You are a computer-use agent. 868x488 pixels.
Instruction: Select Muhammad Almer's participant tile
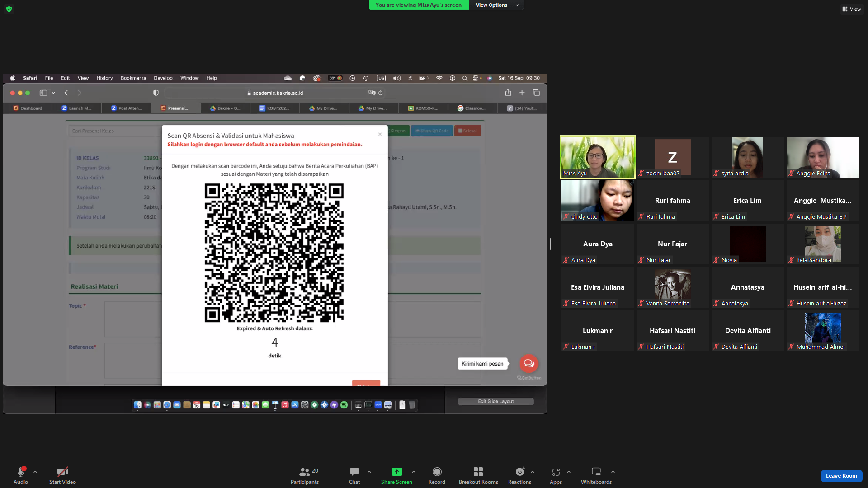point(822,331)
